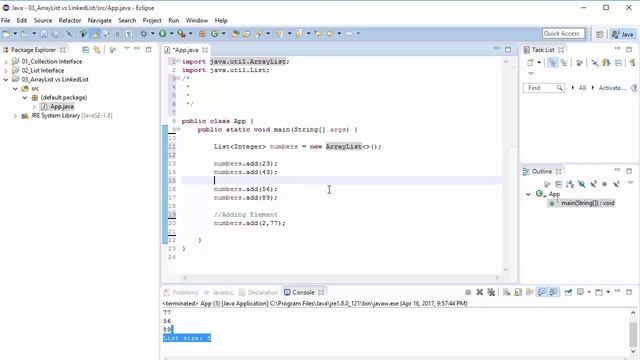
Task: Switch to the Javadoc tab
Action: pos(219,292)
